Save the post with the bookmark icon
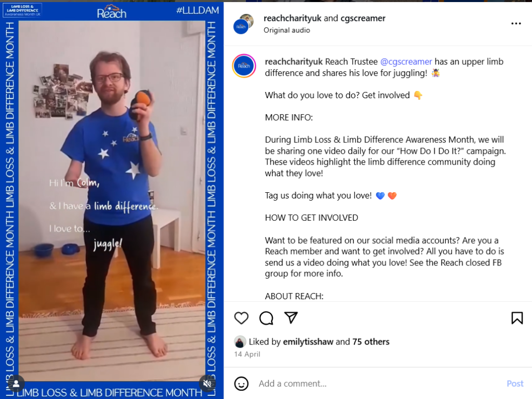 point(517,318)
